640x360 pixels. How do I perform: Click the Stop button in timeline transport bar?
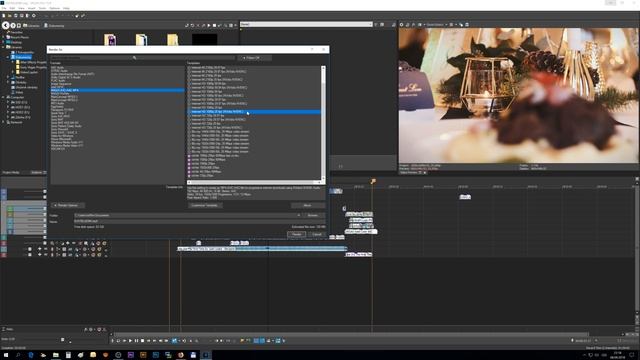pyautogui.click(x=142, y=340)
